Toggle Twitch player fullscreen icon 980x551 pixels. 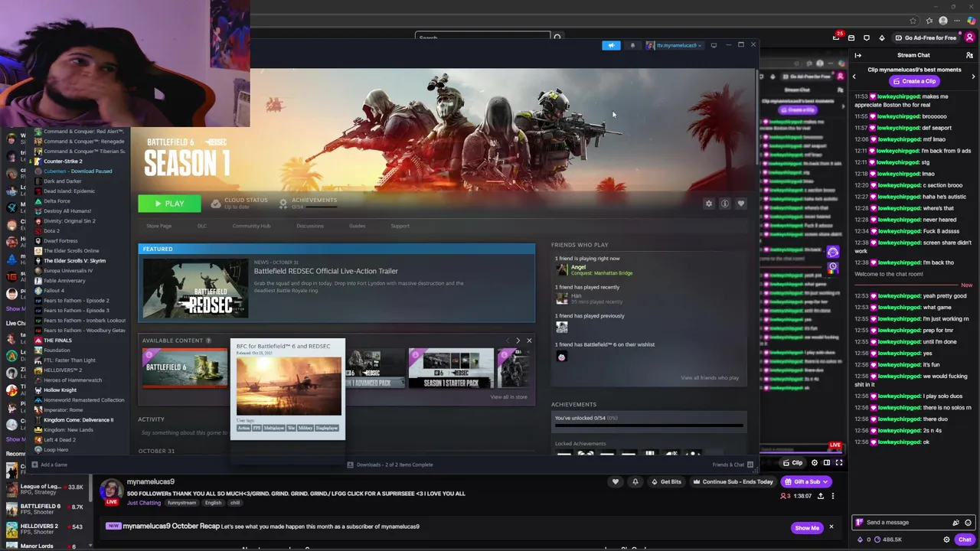(x=839, y=462)
